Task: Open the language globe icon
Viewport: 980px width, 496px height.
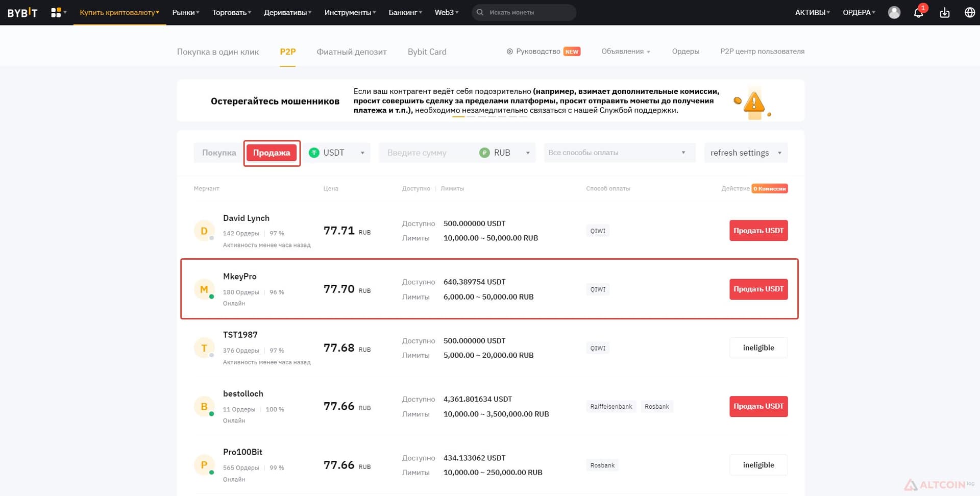Action: pos(970,12)
